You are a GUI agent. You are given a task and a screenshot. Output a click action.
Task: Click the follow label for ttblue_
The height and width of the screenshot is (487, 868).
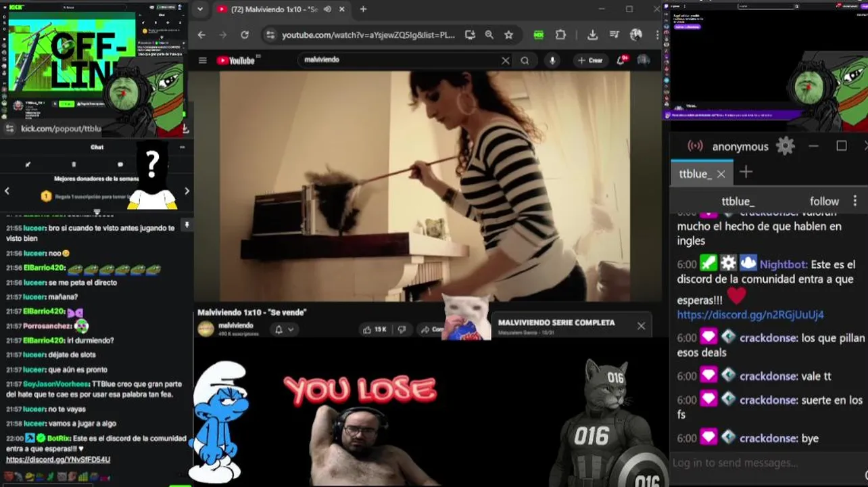point(824,202)
